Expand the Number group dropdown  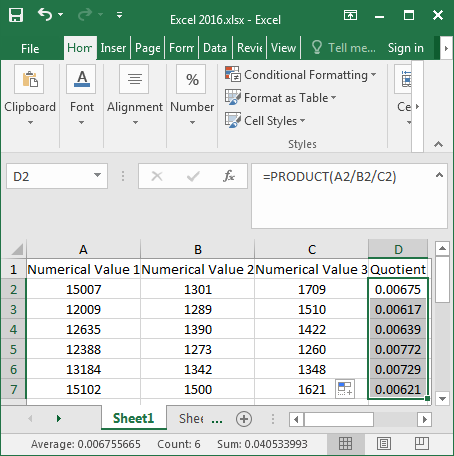point(192,122)
